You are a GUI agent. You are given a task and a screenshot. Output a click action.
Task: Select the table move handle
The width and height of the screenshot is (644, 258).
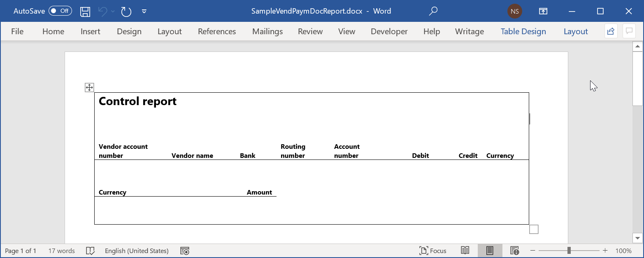coord(89,87)
